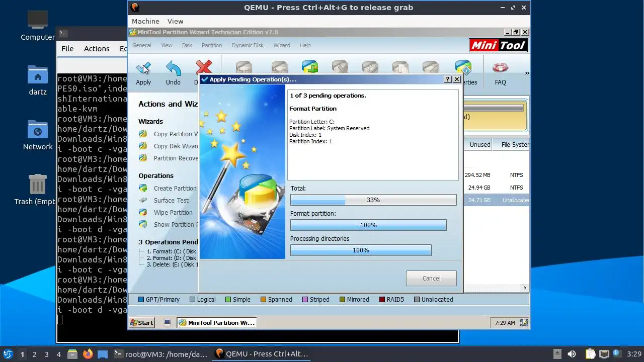Expand the toolbar overflow chevron
Viewport: 644px width, 362px height.
(x=527, y=73)
